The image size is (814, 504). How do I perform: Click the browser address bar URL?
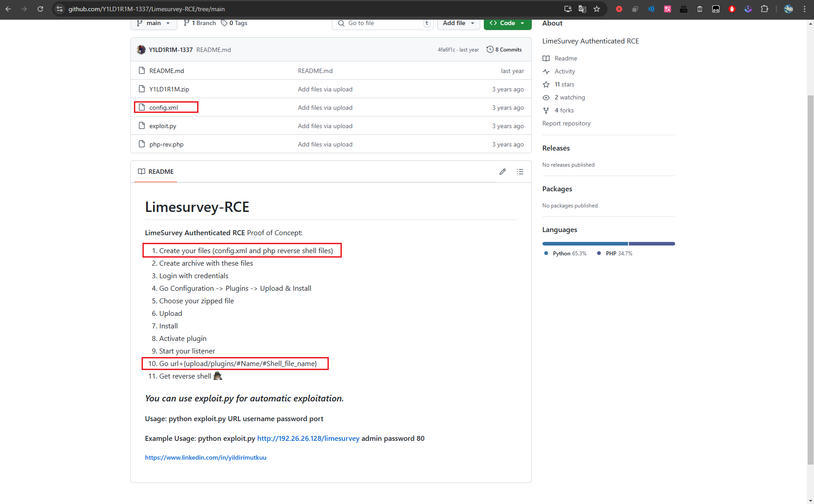(146, 9)
